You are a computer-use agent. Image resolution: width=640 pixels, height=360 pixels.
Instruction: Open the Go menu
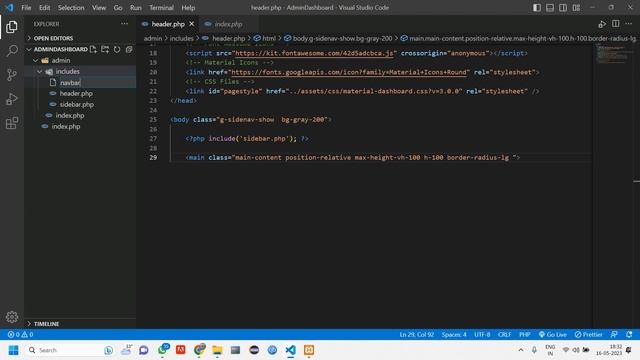point(118,7)
